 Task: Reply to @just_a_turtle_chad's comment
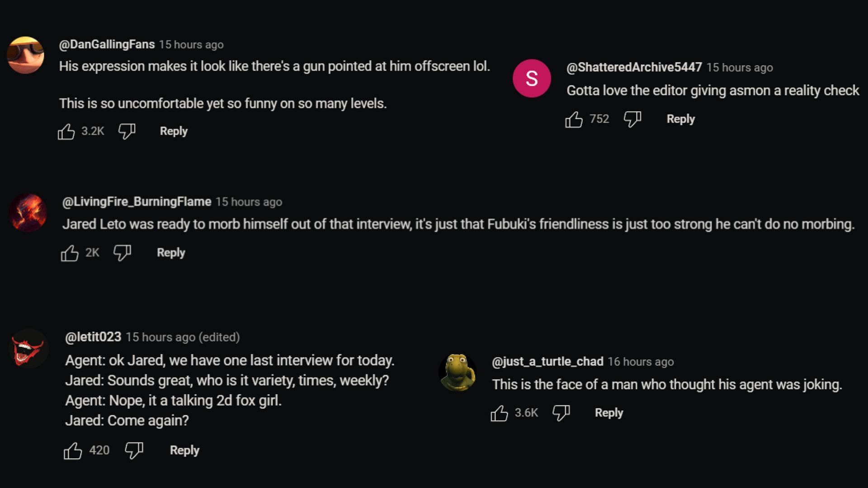coord(609,413)
